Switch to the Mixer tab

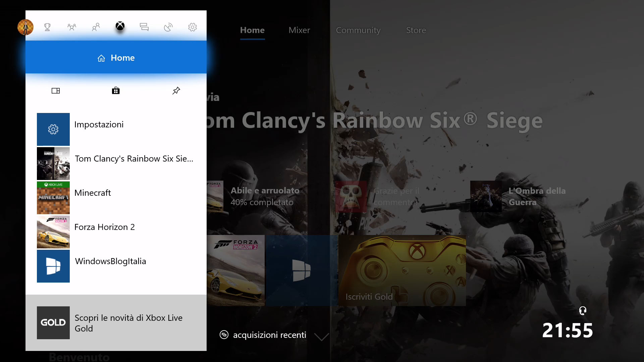coord(299,29)
